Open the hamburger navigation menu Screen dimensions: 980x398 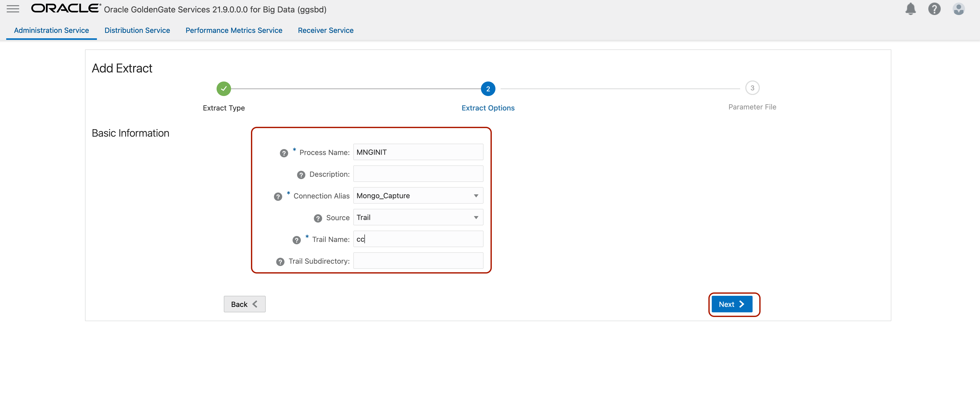pos(13,9)
